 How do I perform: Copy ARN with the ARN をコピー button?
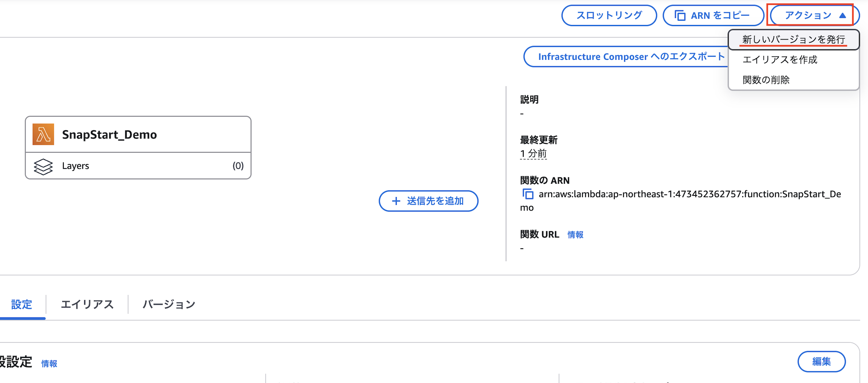[x=713, y=15]
